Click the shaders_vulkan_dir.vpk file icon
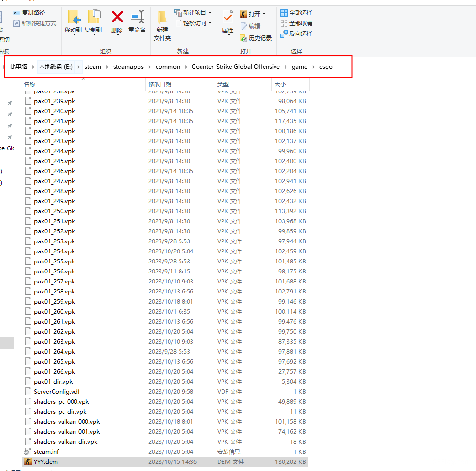 (28, 441)
